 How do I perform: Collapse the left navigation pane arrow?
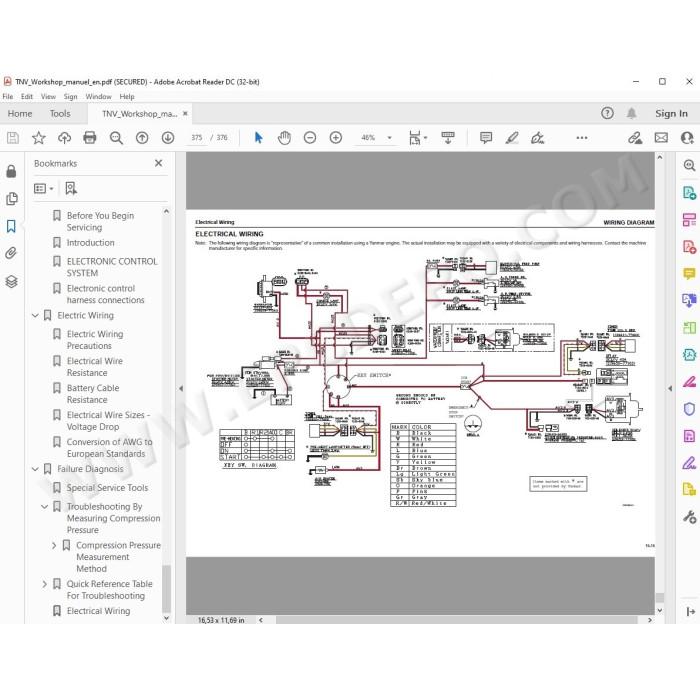click(x=181, y=388)
